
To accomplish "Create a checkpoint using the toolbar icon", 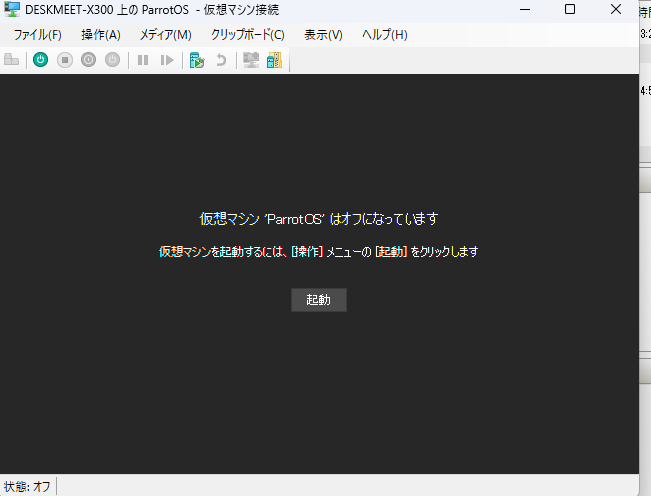I will (197, 60).
